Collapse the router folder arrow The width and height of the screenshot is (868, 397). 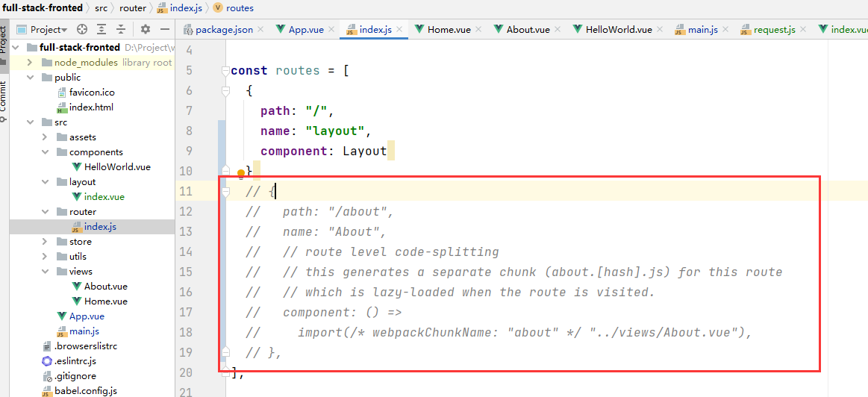(45, 211)
